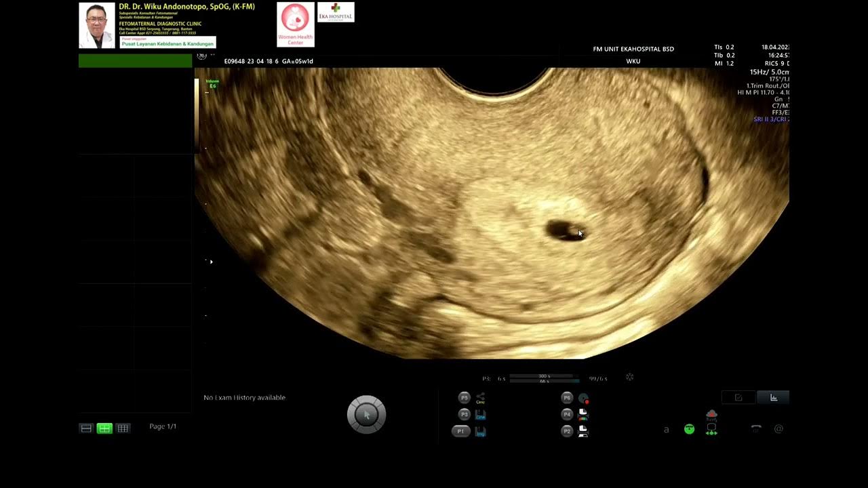Click the green 'E6' probe label
The image size is (868, 488).
[213, 86]
